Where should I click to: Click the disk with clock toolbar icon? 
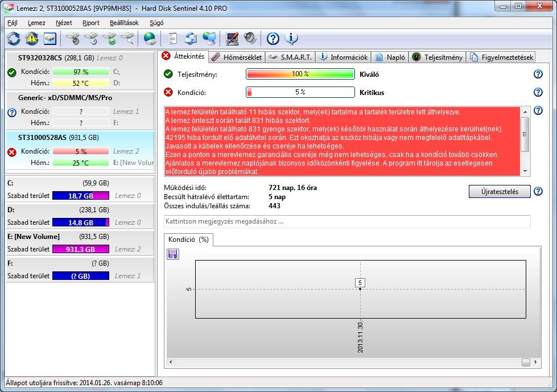(91, 38)
